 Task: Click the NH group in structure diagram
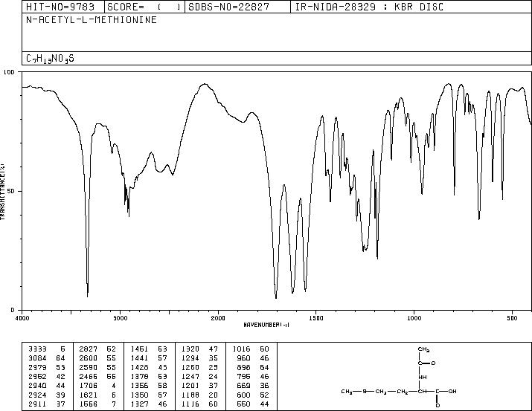click(423, 377)
